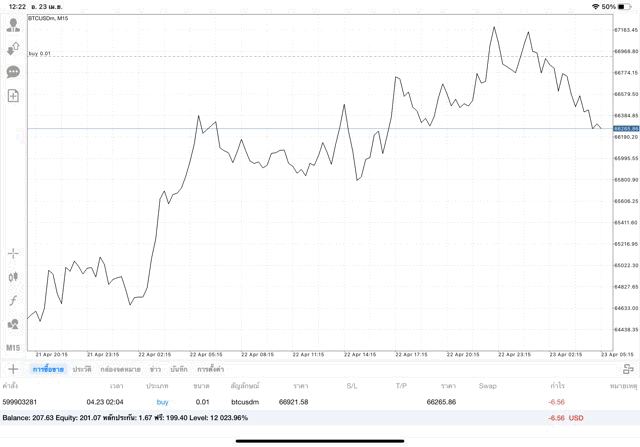Select the btcusdm buy position row
The width and height of the screenshot is (640, 447).
244,402
